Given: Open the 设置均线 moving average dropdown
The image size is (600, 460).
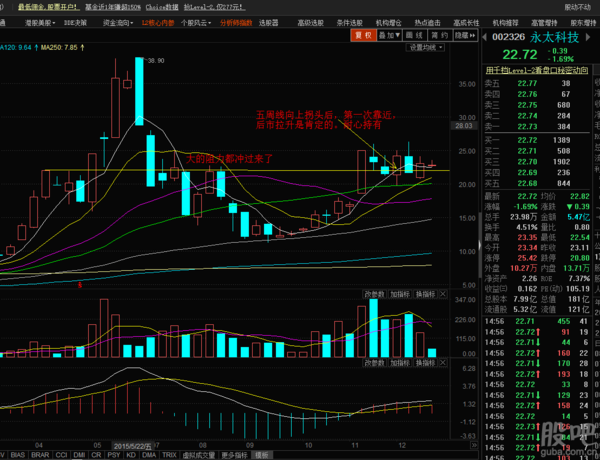Looking at the screenshot, I should pos(424,47).
